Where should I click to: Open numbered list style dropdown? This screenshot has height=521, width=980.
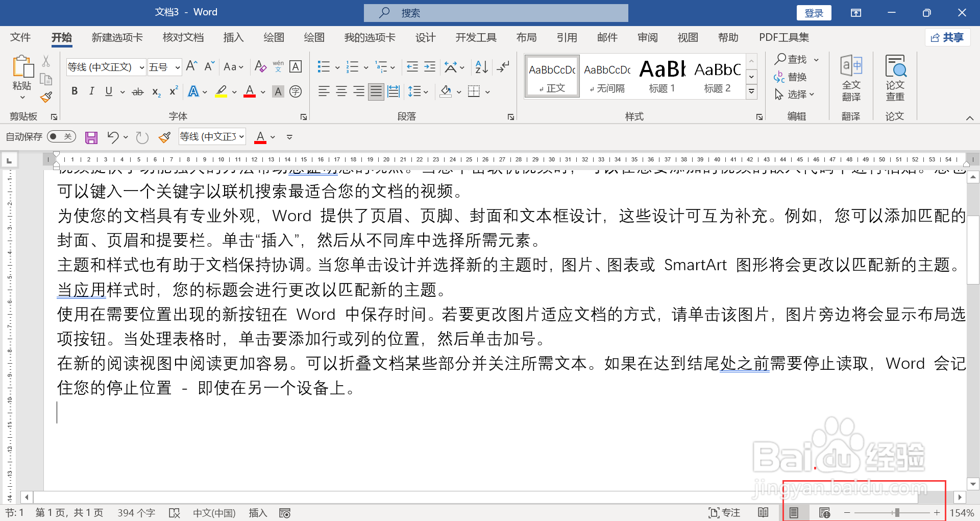[366, 67]
